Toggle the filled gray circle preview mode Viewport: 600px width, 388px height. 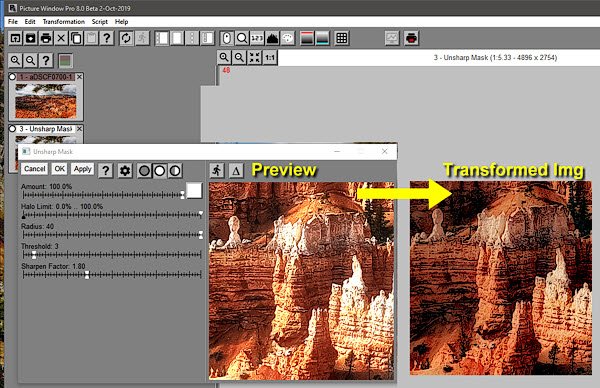[144, 171]
